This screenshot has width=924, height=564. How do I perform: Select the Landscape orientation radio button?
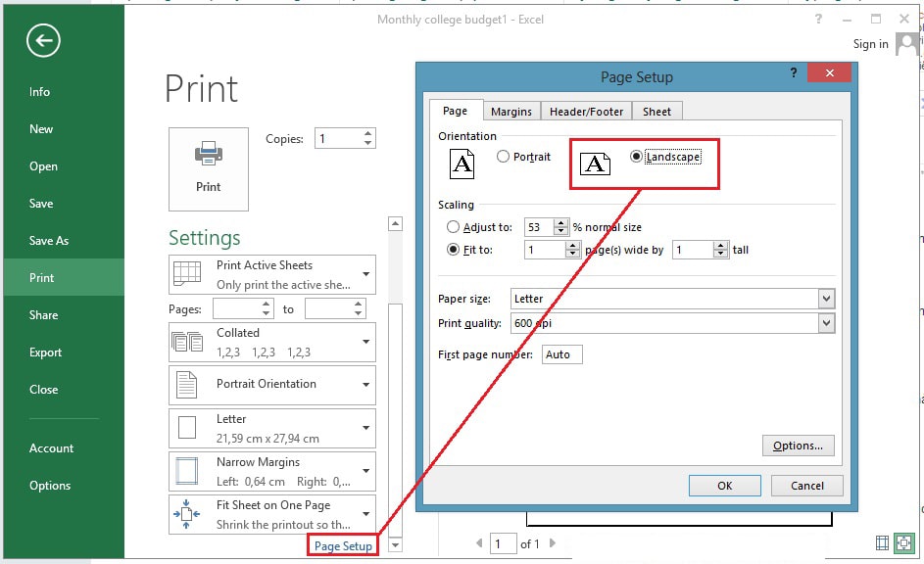[637, 156]
